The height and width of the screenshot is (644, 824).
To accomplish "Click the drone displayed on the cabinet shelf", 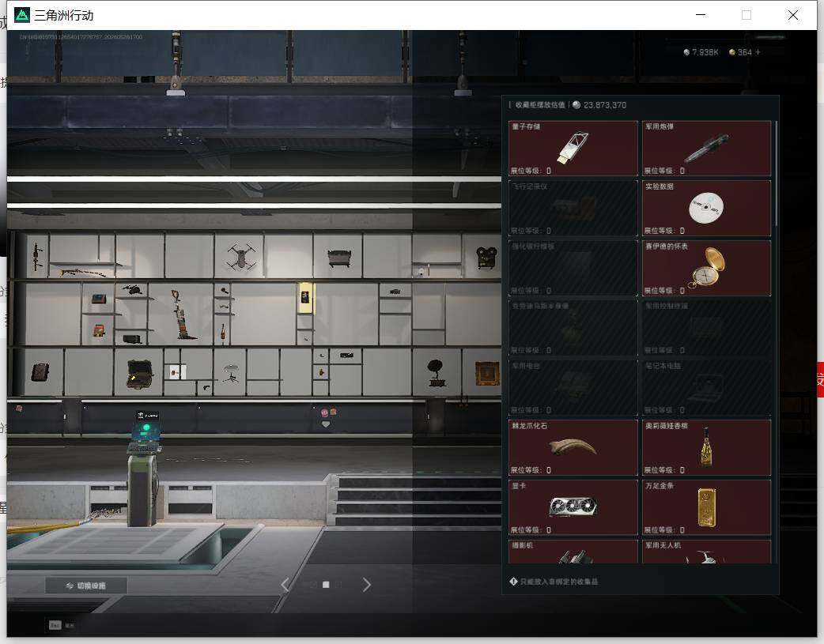I will tap(240, 257).
